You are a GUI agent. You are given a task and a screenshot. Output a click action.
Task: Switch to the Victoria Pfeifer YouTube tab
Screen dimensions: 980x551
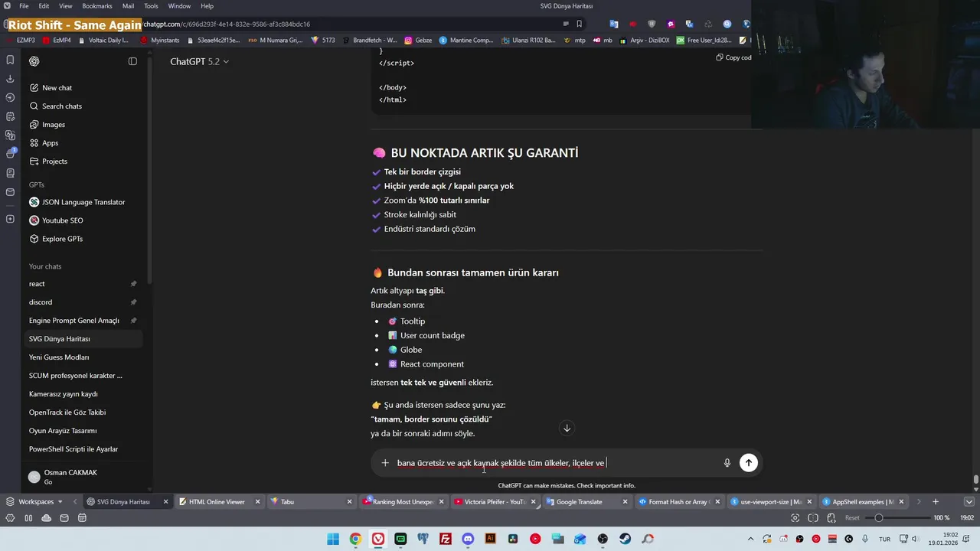coord(494,502)
